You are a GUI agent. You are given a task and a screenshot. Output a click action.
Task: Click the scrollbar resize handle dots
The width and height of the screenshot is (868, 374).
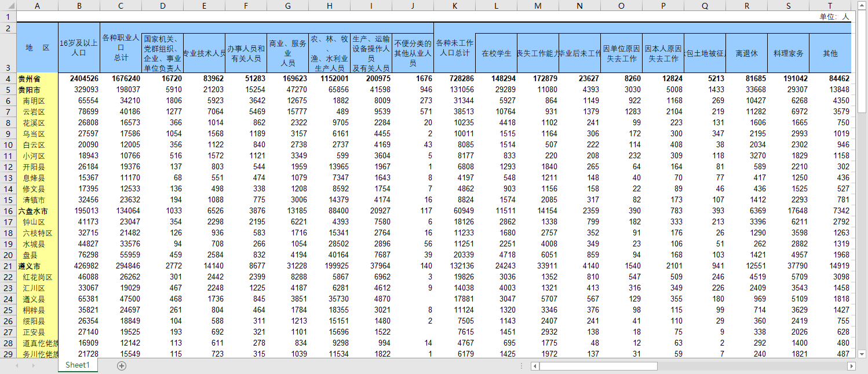pyautogui.click(x=521, y=366)
